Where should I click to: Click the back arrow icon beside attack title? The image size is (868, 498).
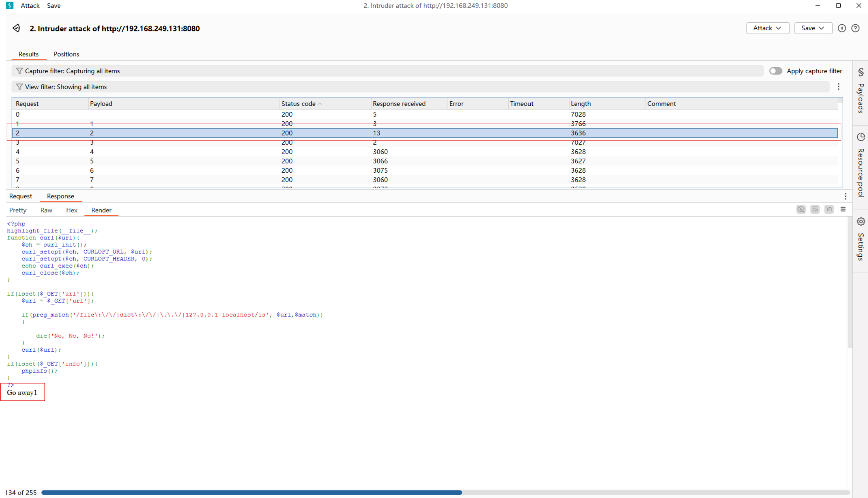coord(16,28)
